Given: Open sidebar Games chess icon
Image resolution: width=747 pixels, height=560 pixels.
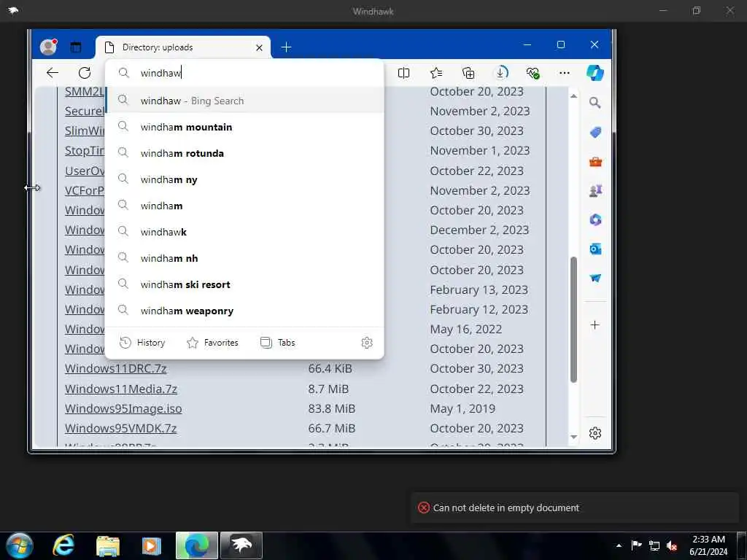Looking at the screenshot, I should 595,191.
